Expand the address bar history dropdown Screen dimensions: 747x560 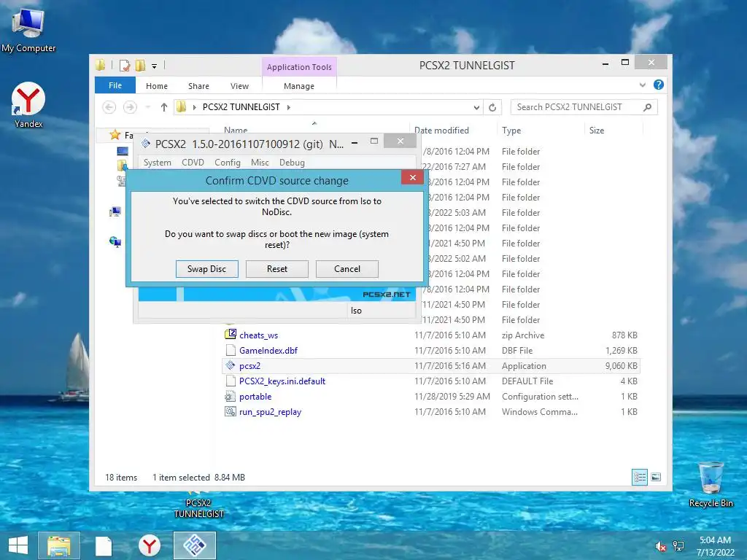[476, 108]
